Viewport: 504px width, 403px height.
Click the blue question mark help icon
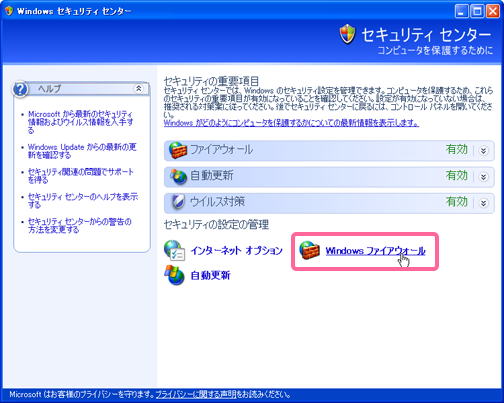pos(20,89)
